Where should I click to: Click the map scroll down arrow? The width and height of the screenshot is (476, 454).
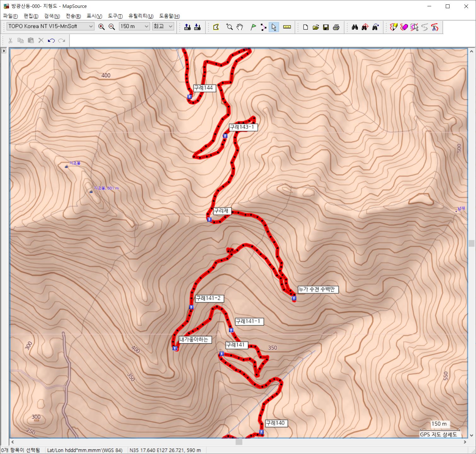[472, 436]
